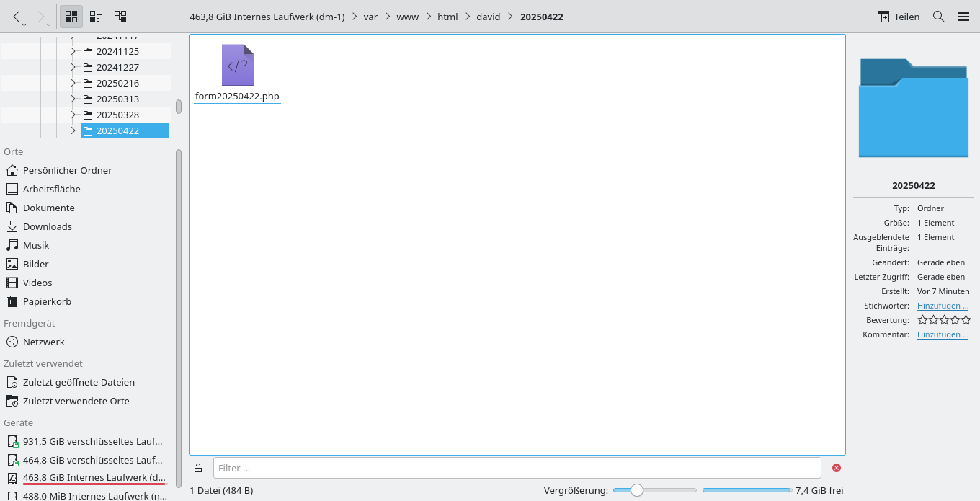Expand the 20241125 folder tree node
This screenshot has width=980, height=501.
click(x=73, y=51)
